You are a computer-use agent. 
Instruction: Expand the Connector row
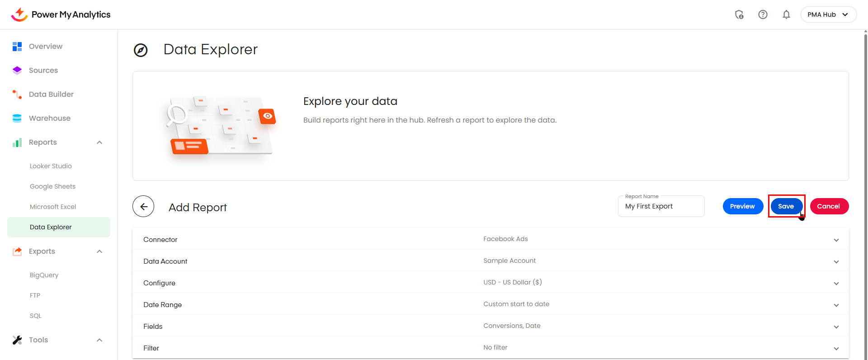836,240
